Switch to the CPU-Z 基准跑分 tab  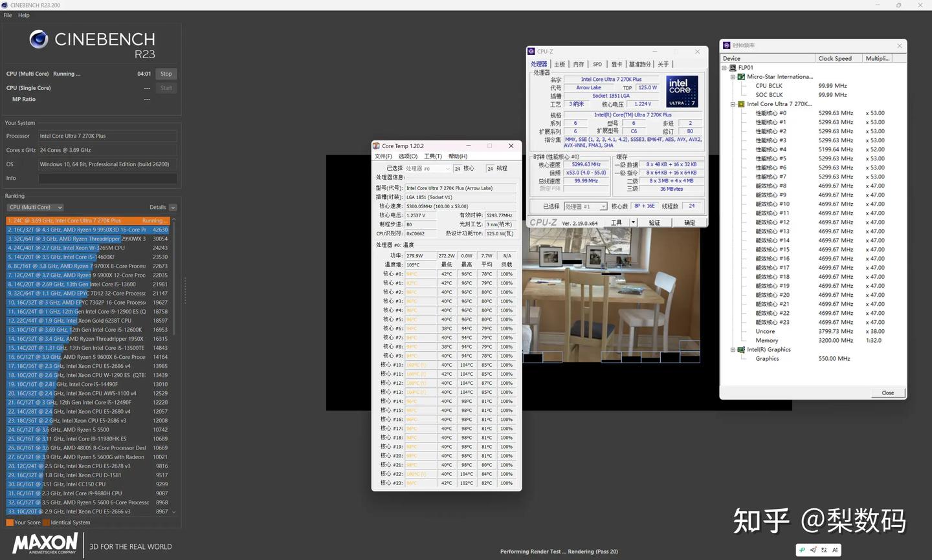(x=640, y=65)
